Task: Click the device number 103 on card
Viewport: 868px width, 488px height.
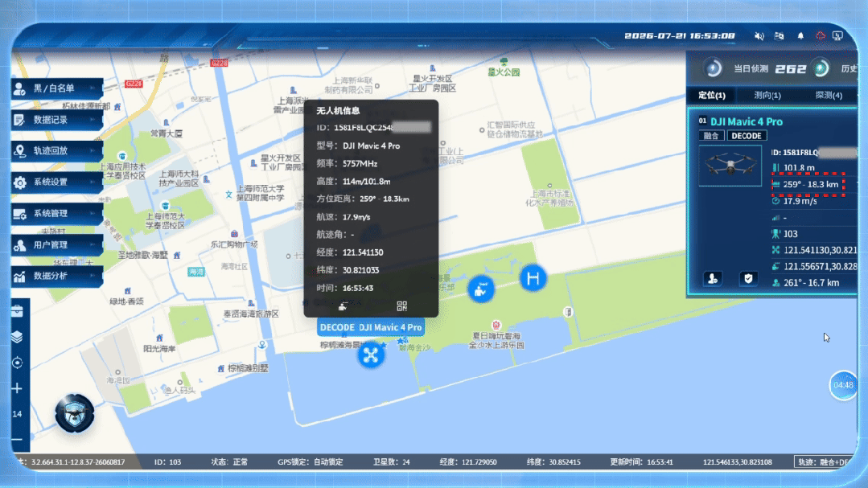Action: 791,234
